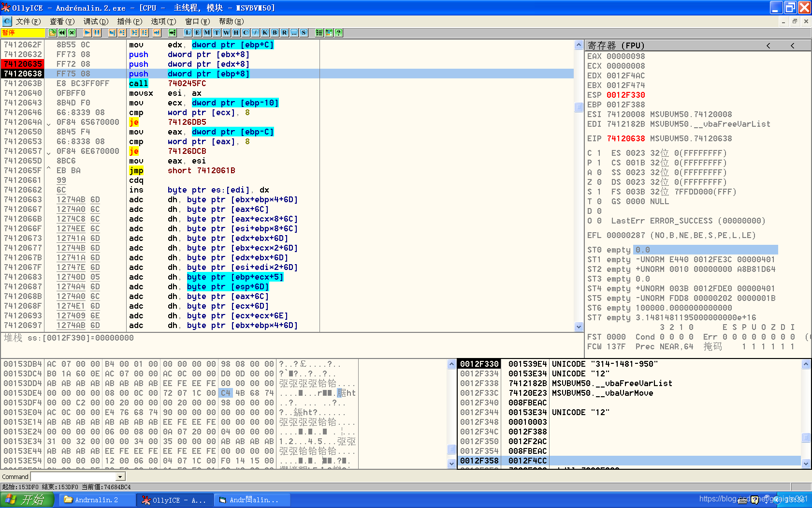This screenshot has height=508, width=812.
Task: Run the program with play icon
Action: coord(87,32)
